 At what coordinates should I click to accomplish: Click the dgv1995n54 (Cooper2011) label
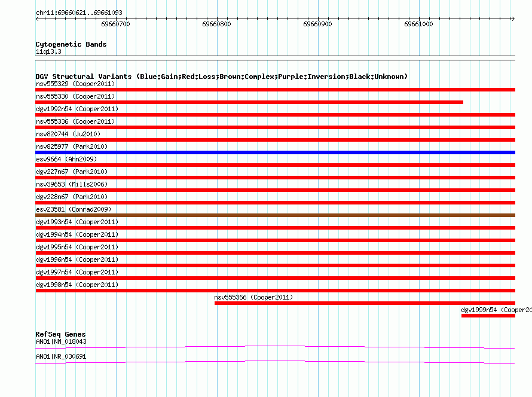tap(77, 247)
